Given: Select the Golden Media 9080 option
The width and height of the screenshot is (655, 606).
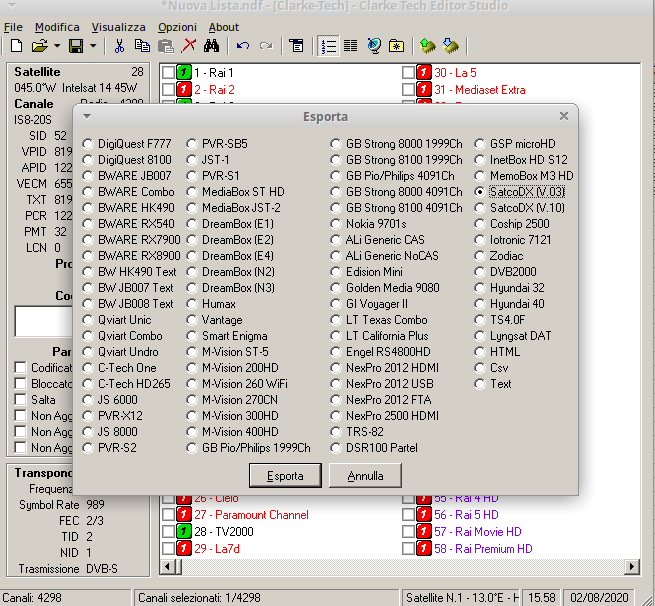Looking at the screenshot, I should [336, 288].
